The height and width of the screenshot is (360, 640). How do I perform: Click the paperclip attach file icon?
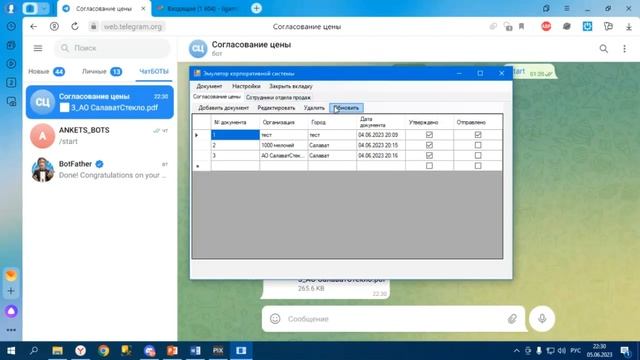[512, 319]
